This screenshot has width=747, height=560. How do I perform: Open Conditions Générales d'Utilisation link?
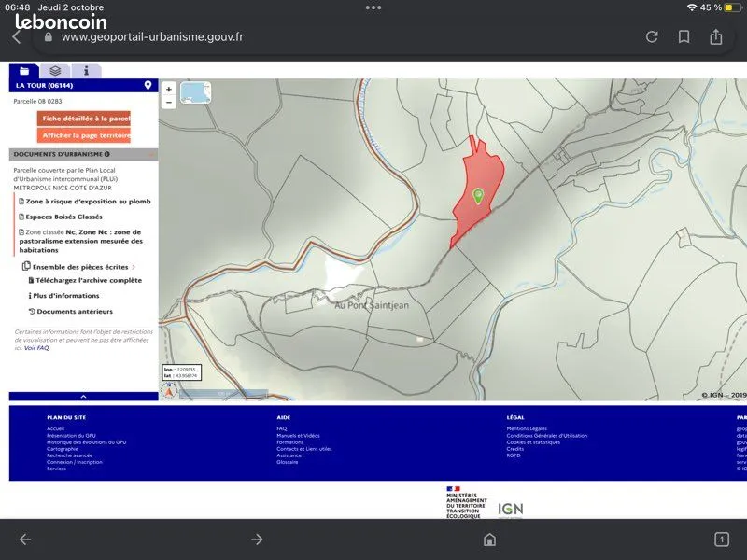tap(547, 435)
